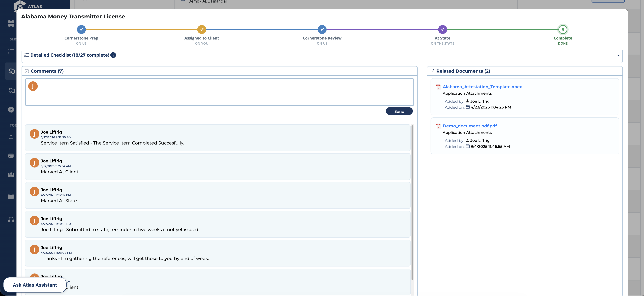Click 'Marked At State.' comment text
Screen dimensions: 644x296
tap(59, 201)
